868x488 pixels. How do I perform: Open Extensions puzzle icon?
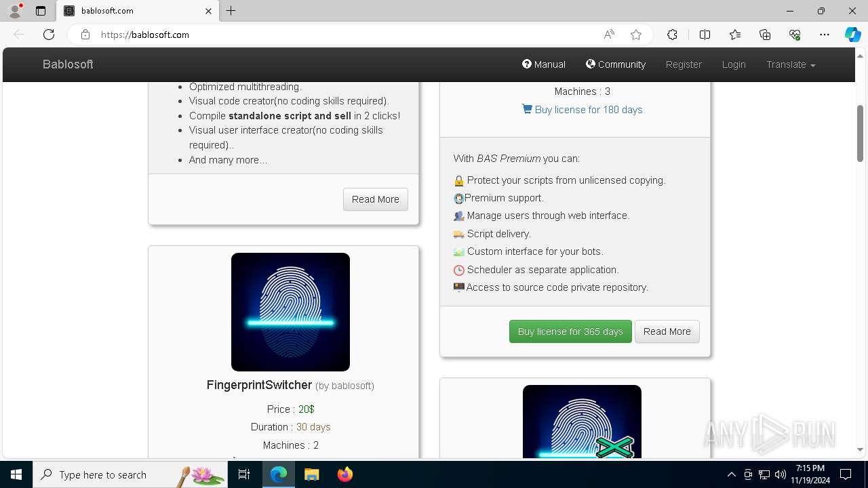(672, 35)
